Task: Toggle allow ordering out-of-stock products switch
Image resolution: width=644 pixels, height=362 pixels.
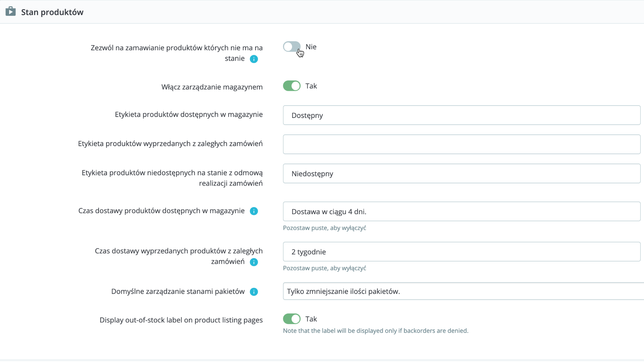Action: point(291,47)
